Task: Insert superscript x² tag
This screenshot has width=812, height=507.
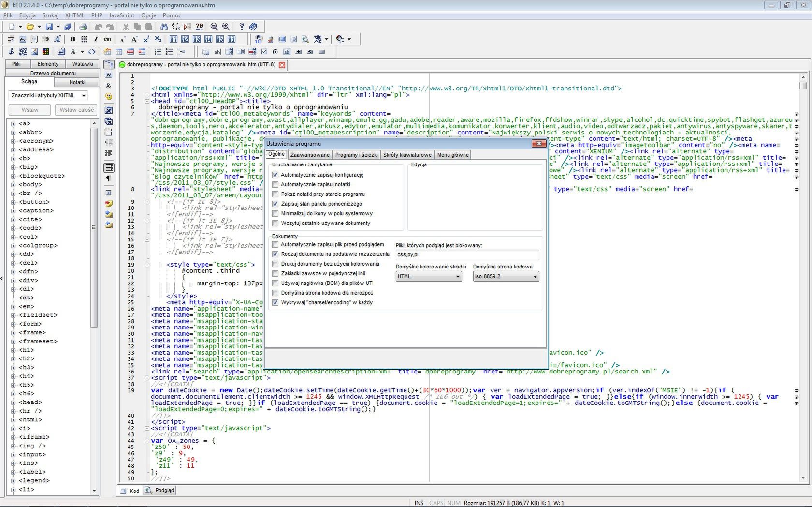Action: pos(146,39)
